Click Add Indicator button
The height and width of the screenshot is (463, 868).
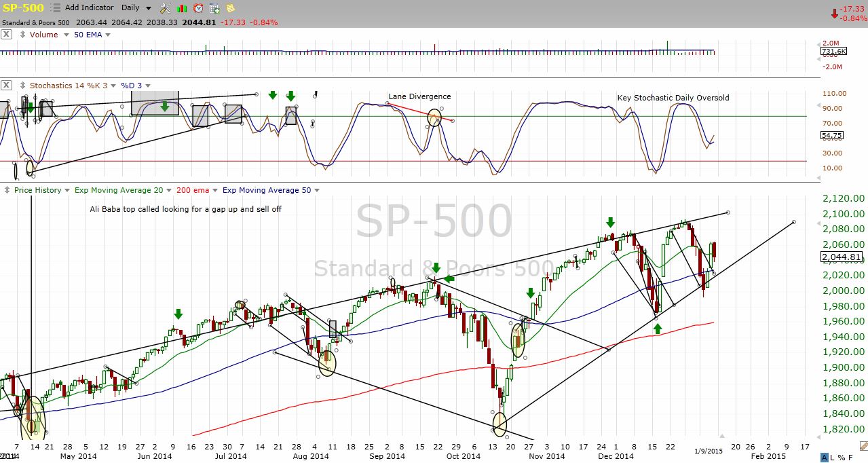(90, 8)
